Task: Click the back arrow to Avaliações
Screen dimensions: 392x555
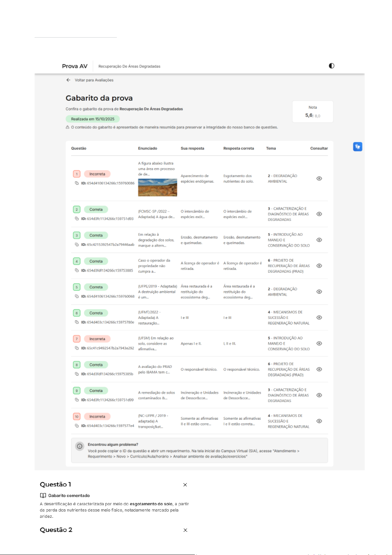Action: [68, 80]
